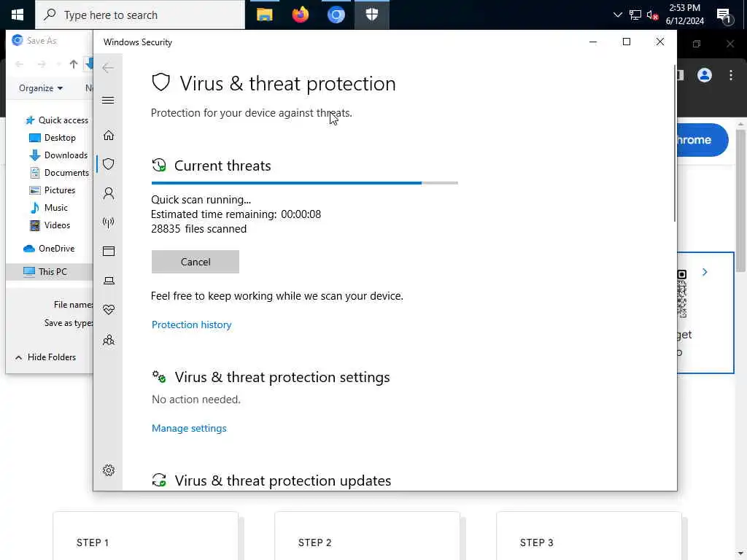The height and width of the screenshot is (560, 747).
Task: Open the Organize dropdown in Save As
Action: pyautogui.click(x=41, y=88)
